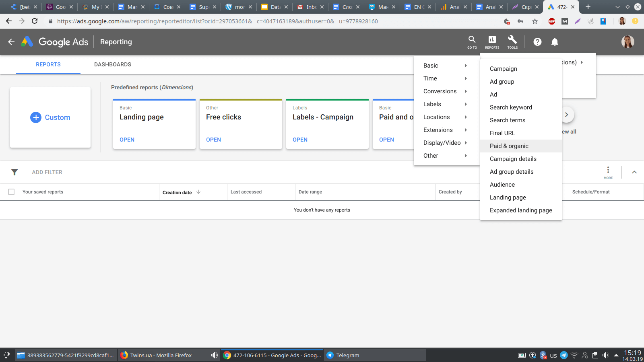Select Campaign details menu item

[x=521, y=159]
